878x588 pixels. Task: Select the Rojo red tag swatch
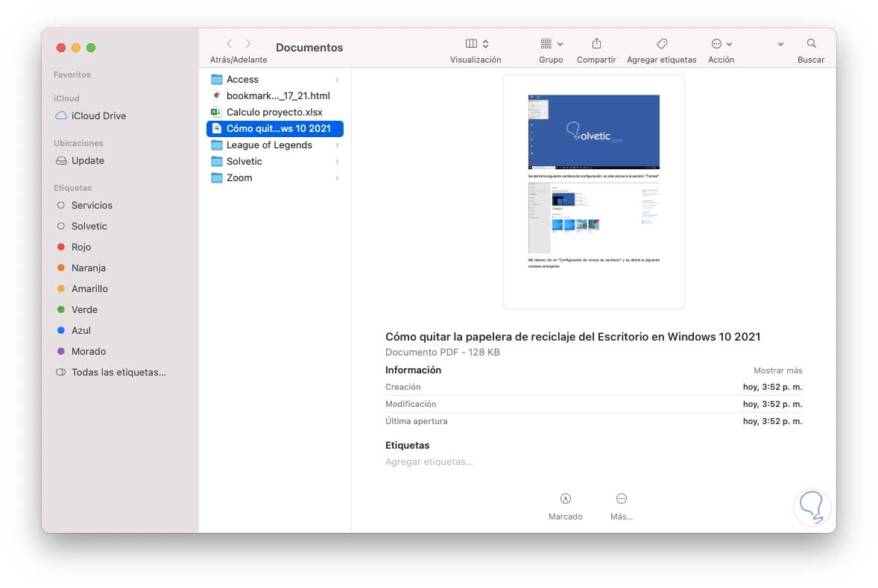61,247
